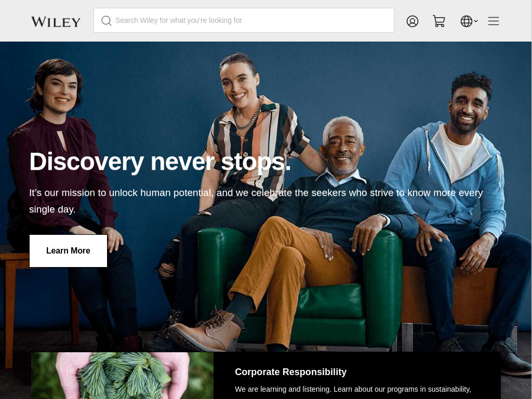
Task: Click the Wiley logo
Action: [x=56, y=22]
